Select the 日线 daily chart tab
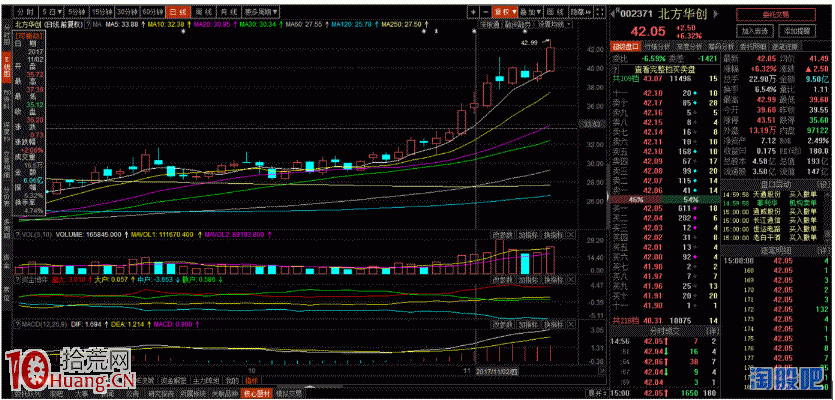 click(177, 11)
